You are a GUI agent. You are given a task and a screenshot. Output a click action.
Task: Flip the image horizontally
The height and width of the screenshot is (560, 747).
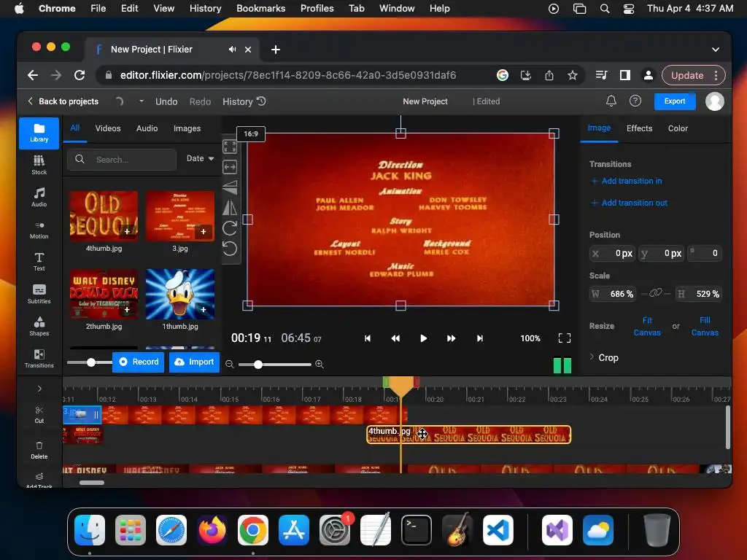230,208
